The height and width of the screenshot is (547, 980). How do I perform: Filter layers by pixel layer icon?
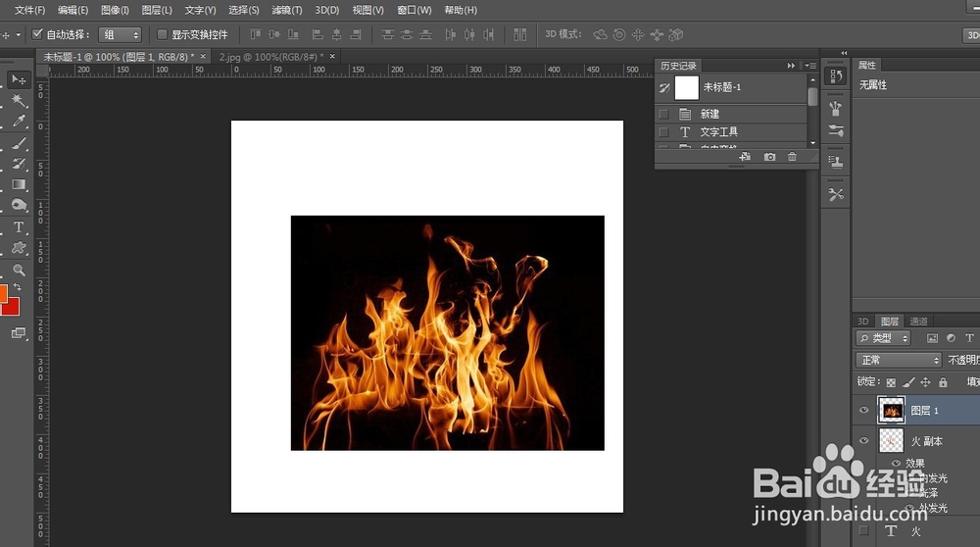tap(932, 338)
